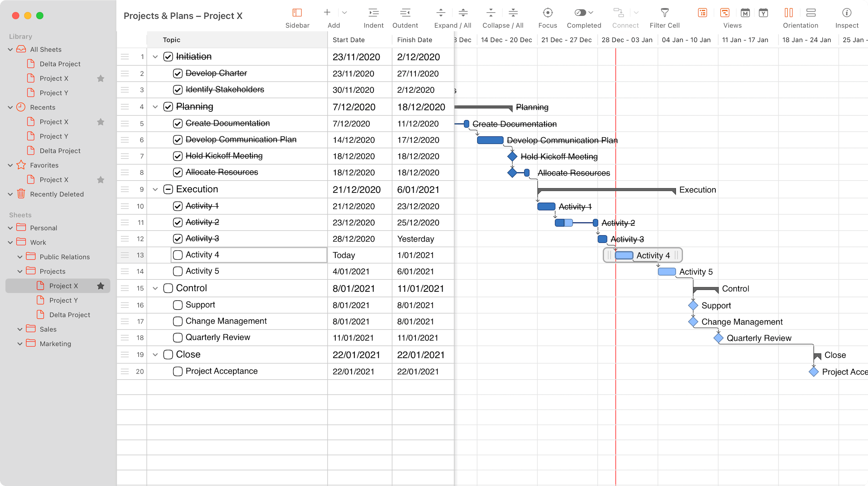
Task: Toggle checkbox for Activity 4 row
Action: click(179, 255)
